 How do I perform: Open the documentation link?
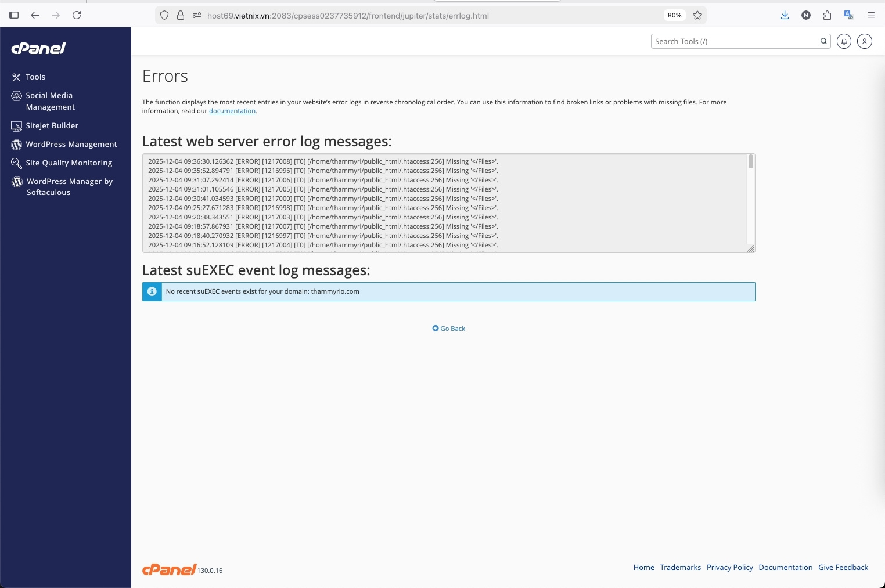[232, 111]
